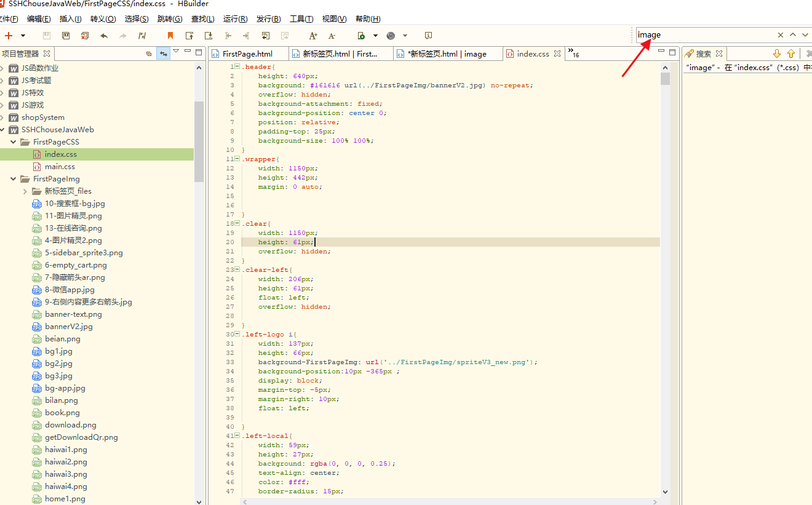Screen dimensions: 812x505
Task: Expand the shopSystem project
Action: 2,117
